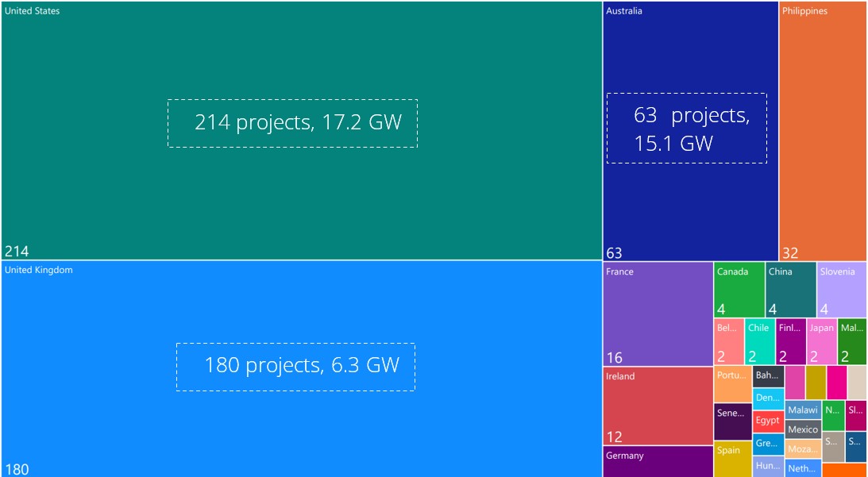Click the United Kingdom tile with 180 projects
Image resolution: width=868 pixels, height=477 pixels.
(294, 365)
